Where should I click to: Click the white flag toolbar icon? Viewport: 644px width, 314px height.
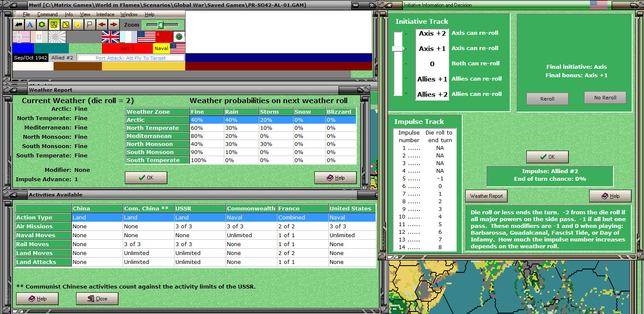[90, 25]
